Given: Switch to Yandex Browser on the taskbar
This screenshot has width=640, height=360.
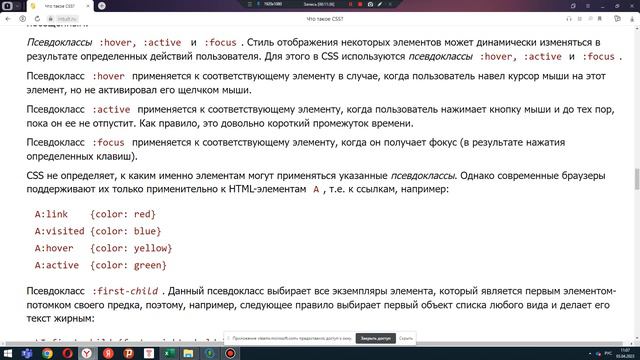Looking at the screenshot, I should 88,353.
